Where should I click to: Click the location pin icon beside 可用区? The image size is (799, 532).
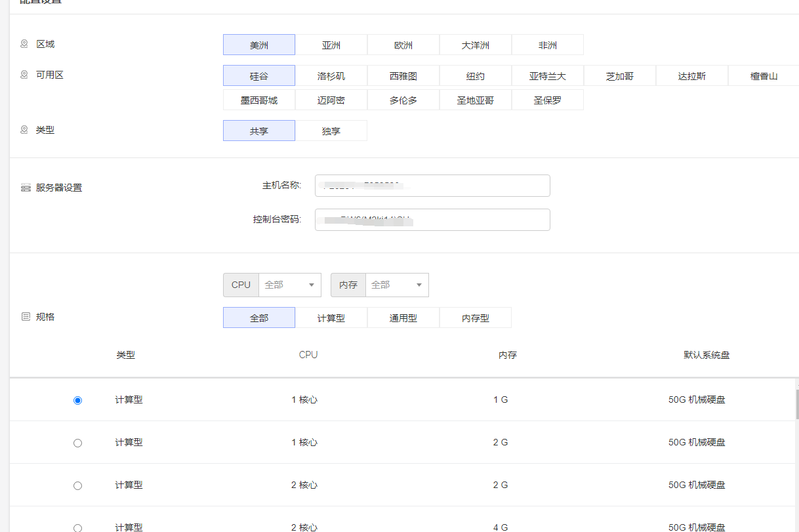24,75
